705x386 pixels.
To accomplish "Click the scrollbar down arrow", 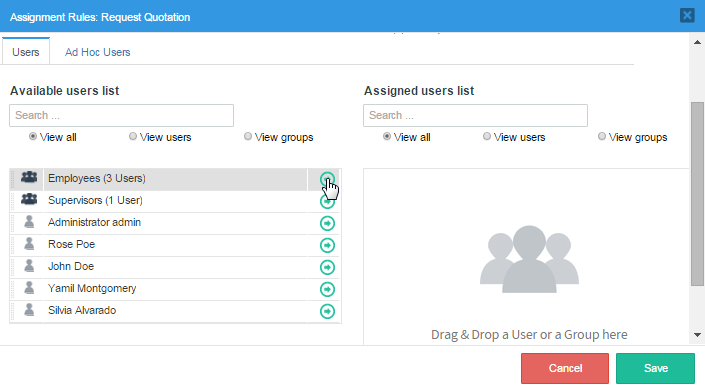I will (x=697, y=335).
